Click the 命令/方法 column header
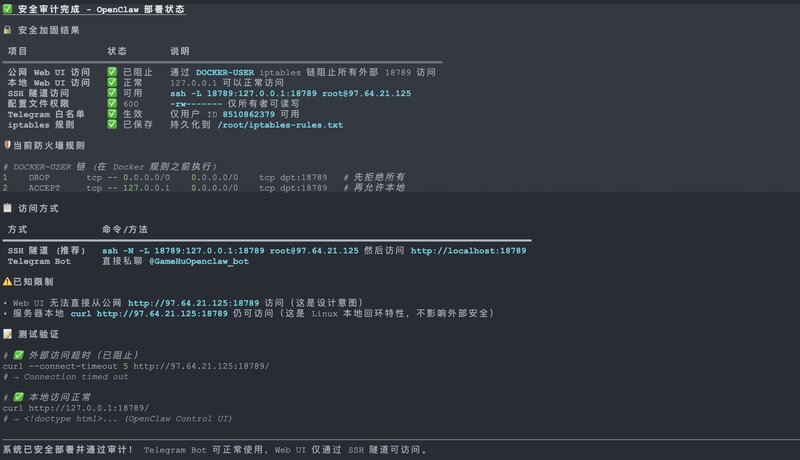Screen dimensions: 800x460 pos(126,229)
